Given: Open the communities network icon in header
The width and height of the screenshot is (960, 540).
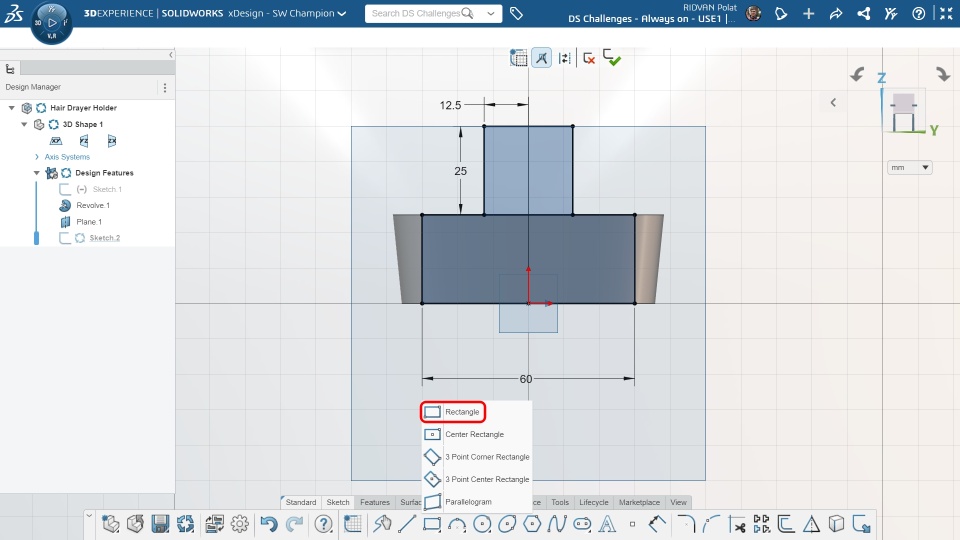Looking at the screenshot, I should (x=863, y=13).
